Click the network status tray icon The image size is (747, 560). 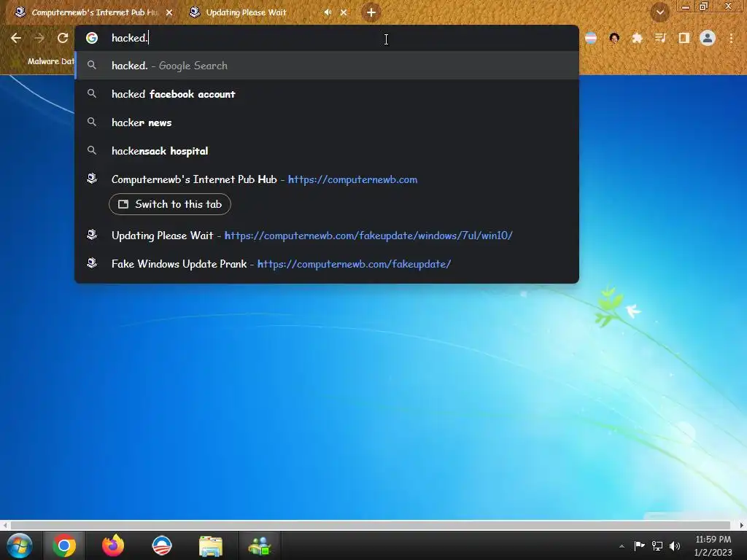pos(657,545)
